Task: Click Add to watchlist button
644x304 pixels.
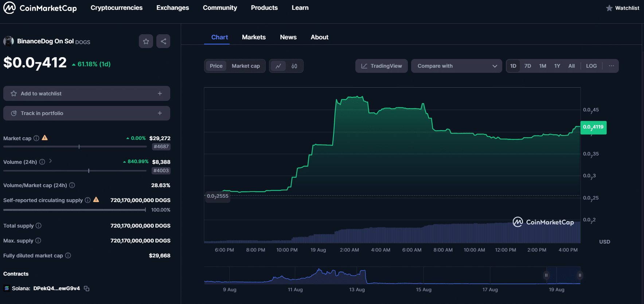Action: [87, 94]
